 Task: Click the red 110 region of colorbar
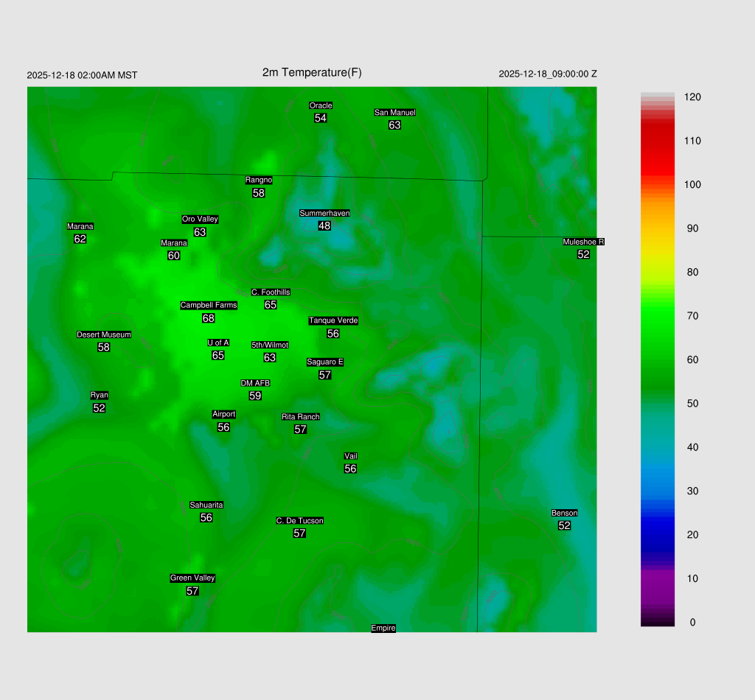(x=658, y=141)
